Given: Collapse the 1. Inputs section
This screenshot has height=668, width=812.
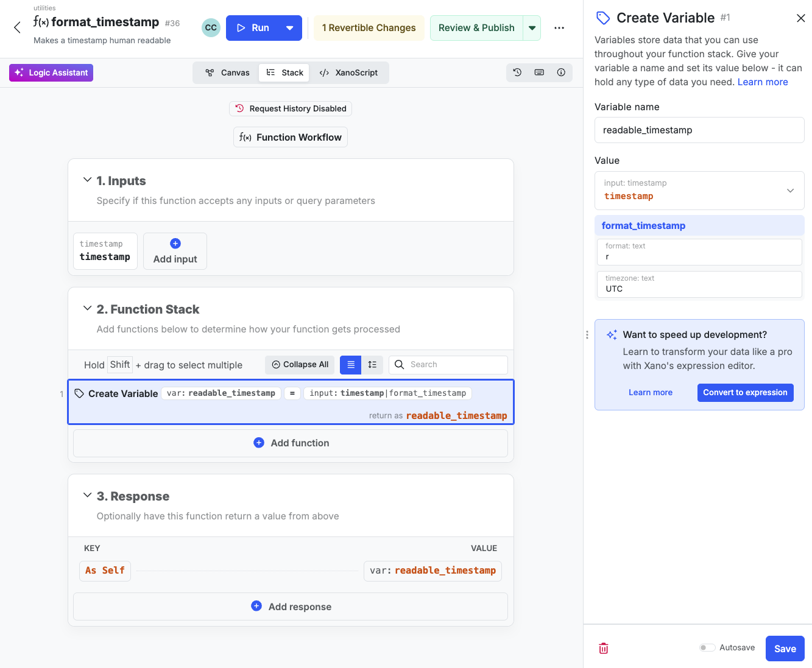Looking at the screenshot, I should point(87,180).
